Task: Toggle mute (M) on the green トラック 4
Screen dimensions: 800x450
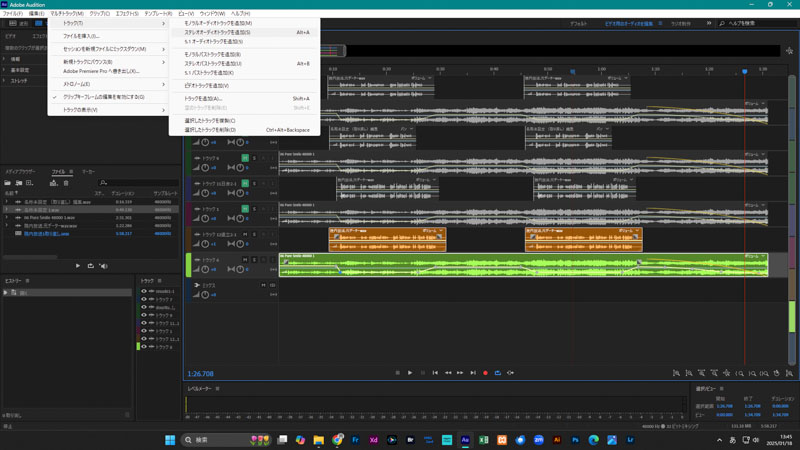Action: click(245, 260)
